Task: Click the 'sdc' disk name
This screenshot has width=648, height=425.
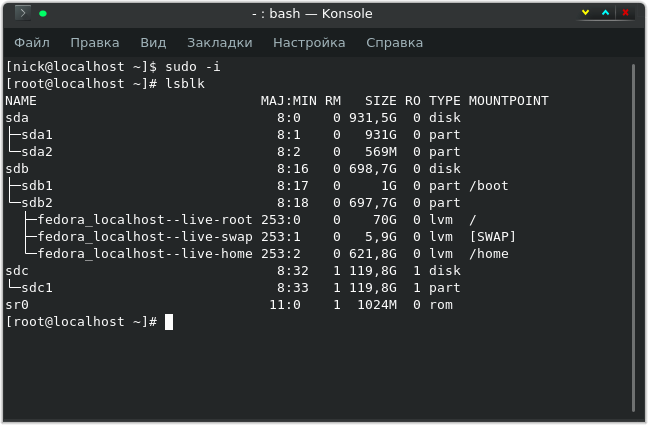Action: (x=17, y=271)
